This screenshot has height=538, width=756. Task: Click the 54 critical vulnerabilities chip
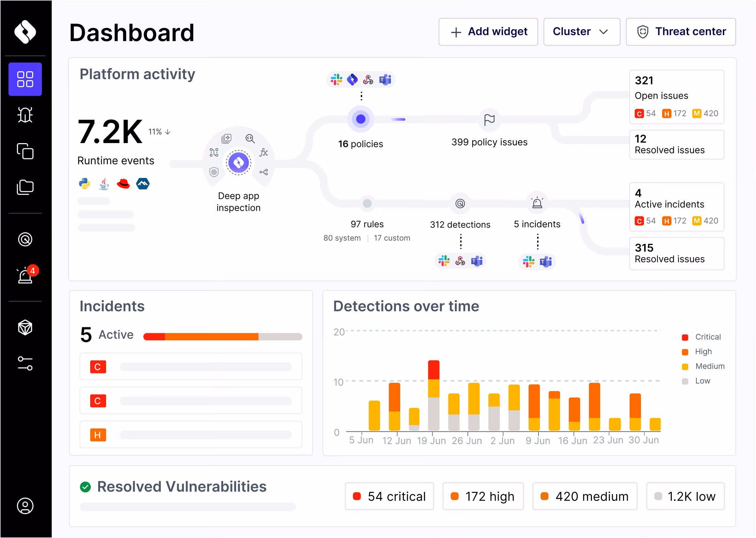389,496
